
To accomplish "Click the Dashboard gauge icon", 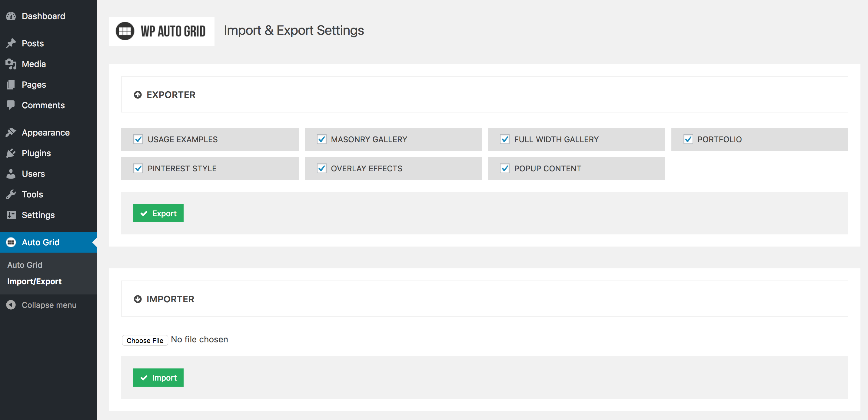I will tap(11, 16).
